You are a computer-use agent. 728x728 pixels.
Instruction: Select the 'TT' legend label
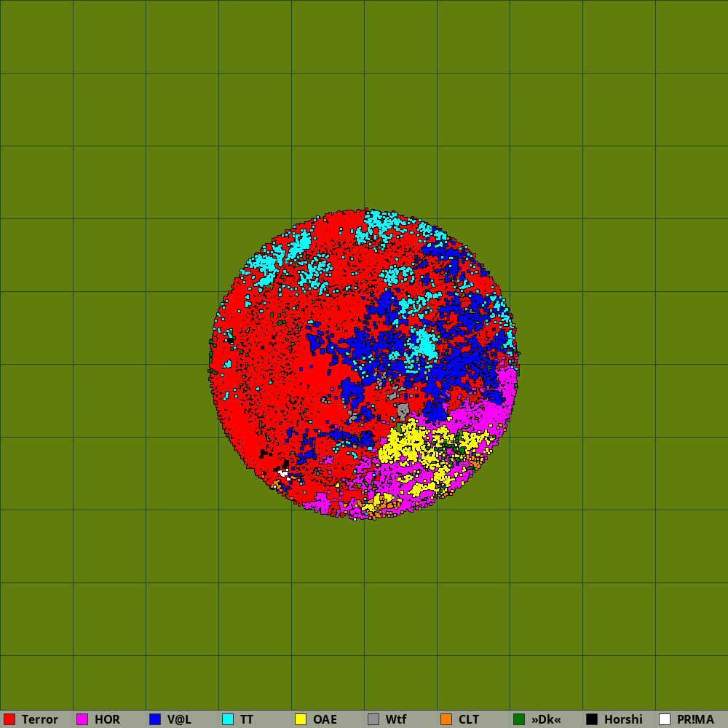(x=247, y=719)
